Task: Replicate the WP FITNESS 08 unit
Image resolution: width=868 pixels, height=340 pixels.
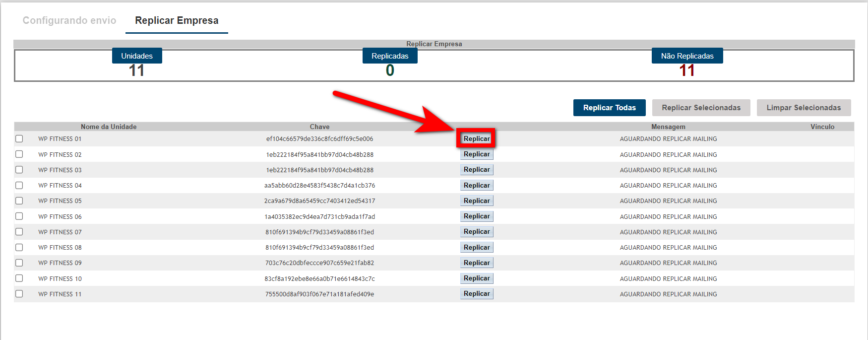Action: point(476,247)
